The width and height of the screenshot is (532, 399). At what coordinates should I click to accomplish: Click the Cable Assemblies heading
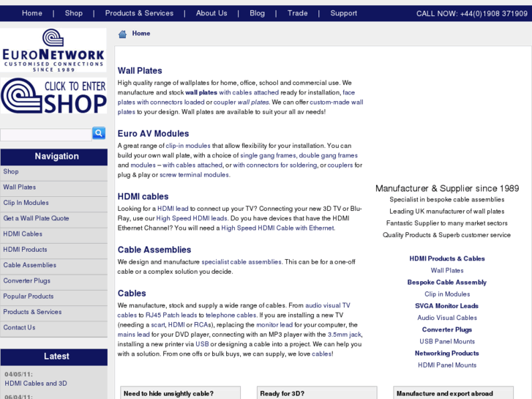[154, 250]
